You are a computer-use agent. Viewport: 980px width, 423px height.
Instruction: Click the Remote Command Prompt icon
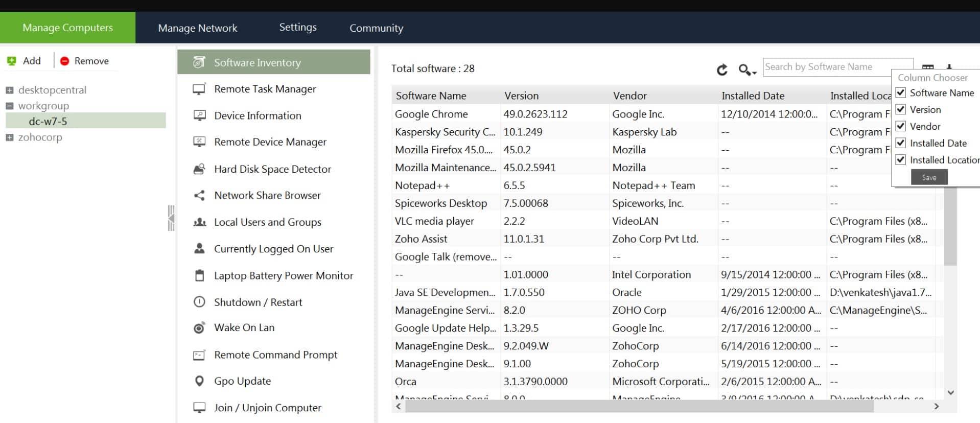199,355
